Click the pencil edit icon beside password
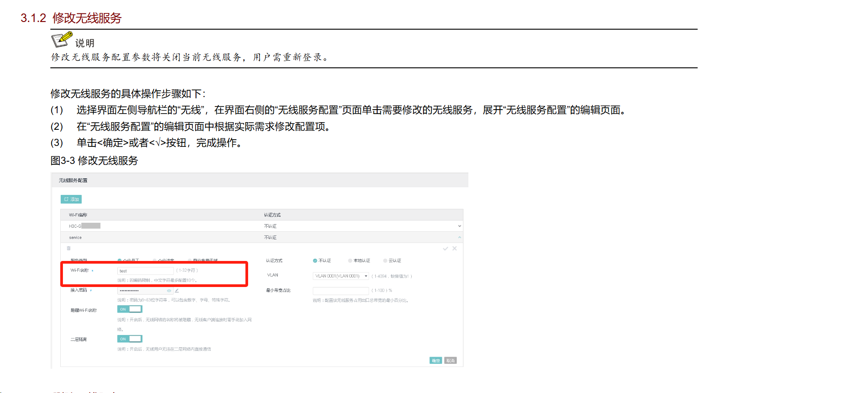Screen dimensions: 868x393 (x=177, y=291)
